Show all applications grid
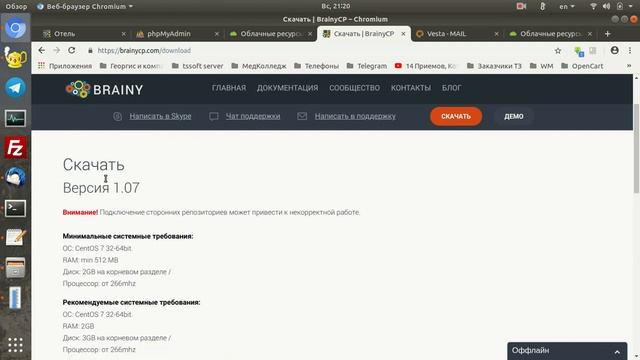Image resolution: width=640 pixels, height=360 pixels. 16,345
